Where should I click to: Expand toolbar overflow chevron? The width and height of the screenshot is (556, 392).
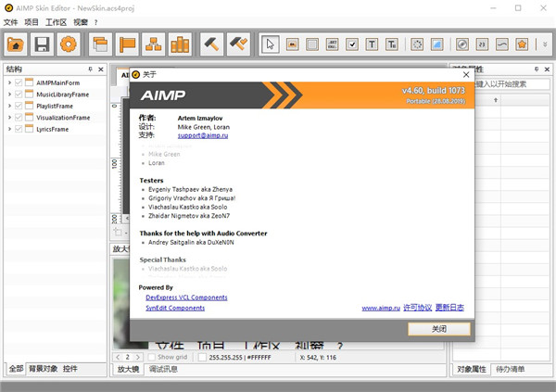coord(545,44)
